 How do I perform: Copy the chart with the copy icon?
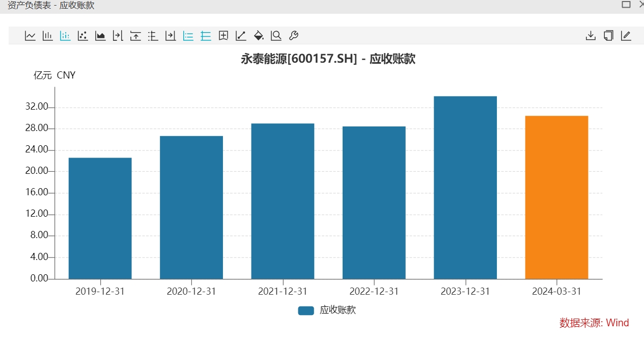608,36
